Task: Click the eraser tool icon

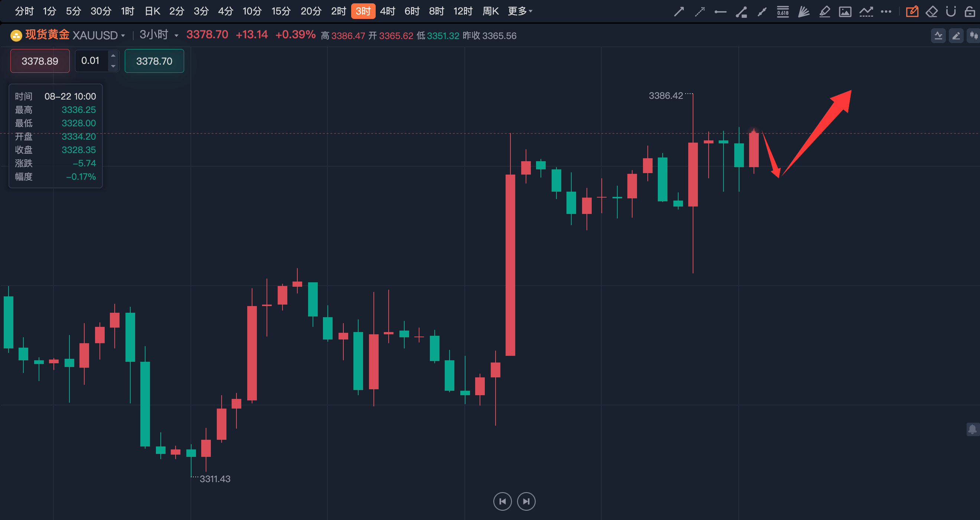Action: click(x=931, y=12)
